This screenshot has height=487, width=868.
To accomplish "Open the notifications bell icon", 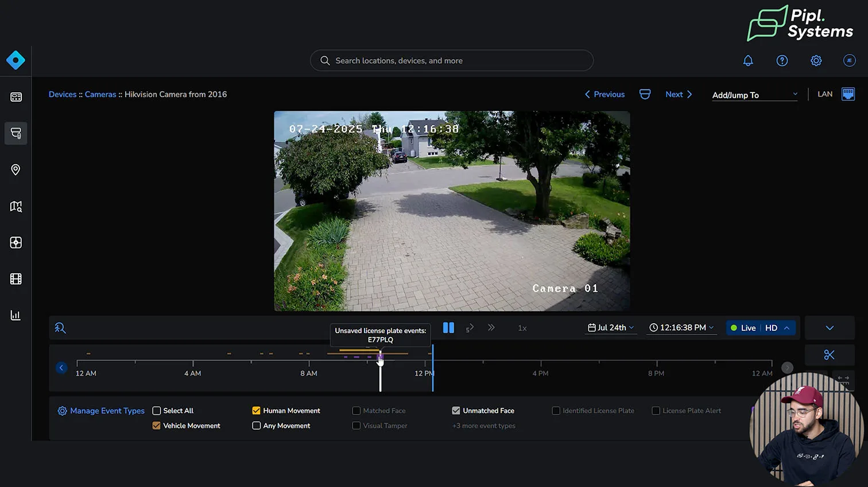I will (748, 61).
